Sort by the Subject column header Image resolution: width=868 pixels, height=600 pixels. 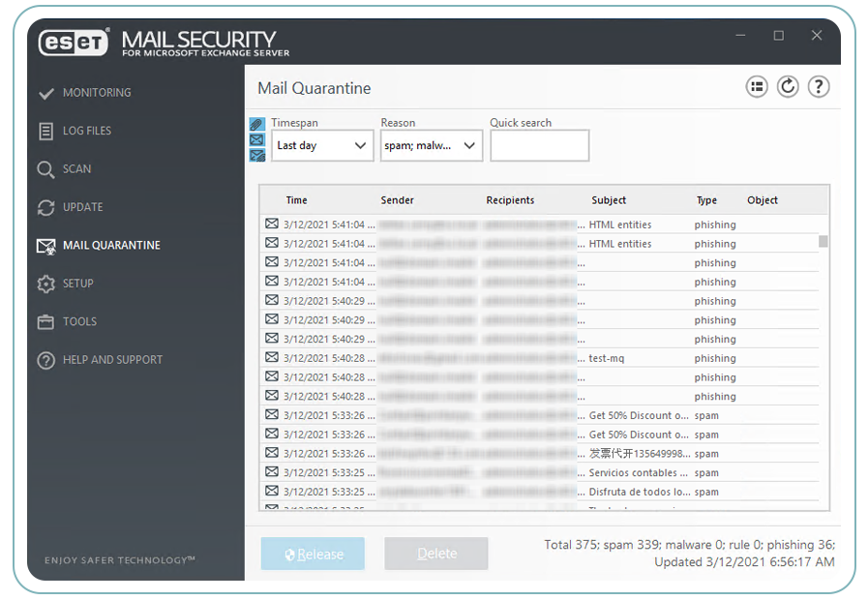(x=609, y=200)
